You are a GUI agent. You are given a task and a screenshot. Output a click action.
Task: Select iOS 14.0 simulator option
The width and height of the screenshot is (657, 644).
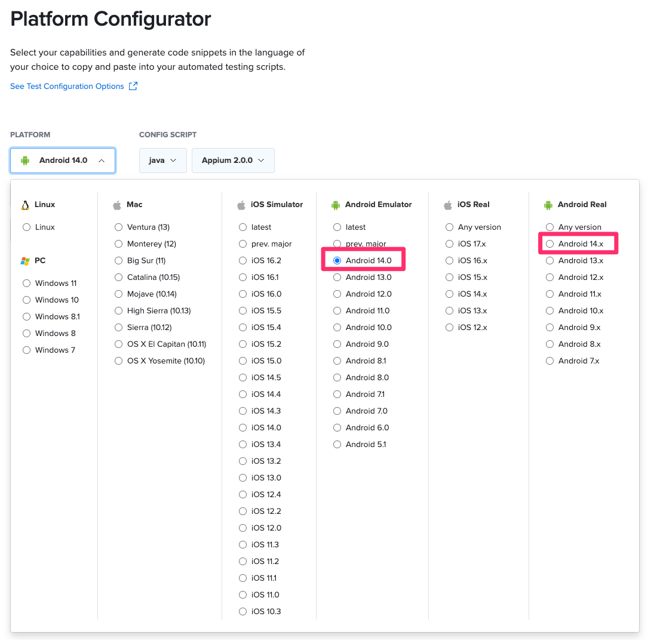coord(242,427)
